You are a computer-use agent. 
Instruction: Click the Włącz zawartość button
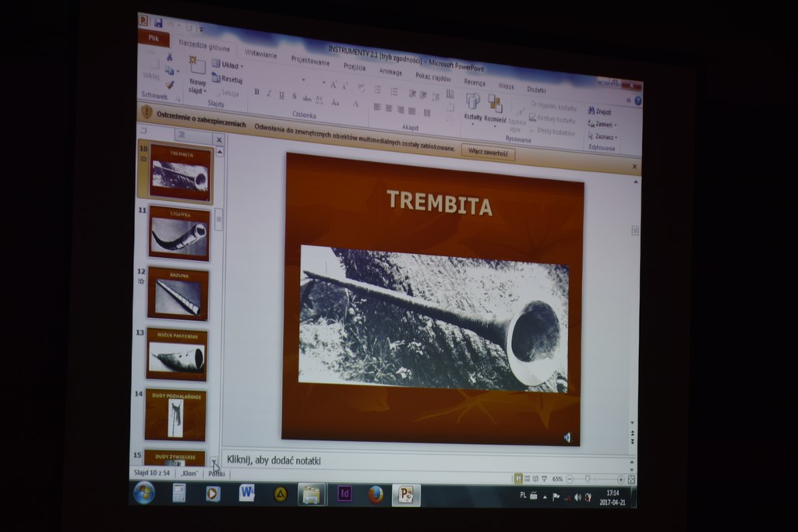(x=488, y=153)
